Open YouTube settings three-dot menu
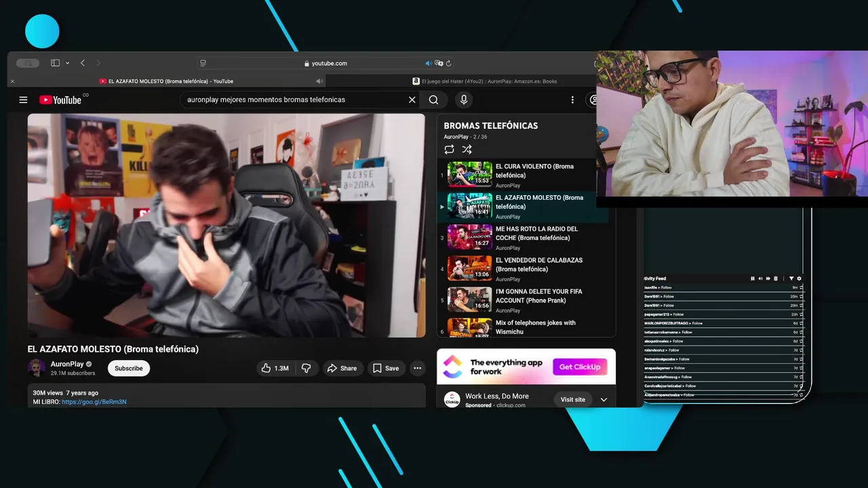 572,100
